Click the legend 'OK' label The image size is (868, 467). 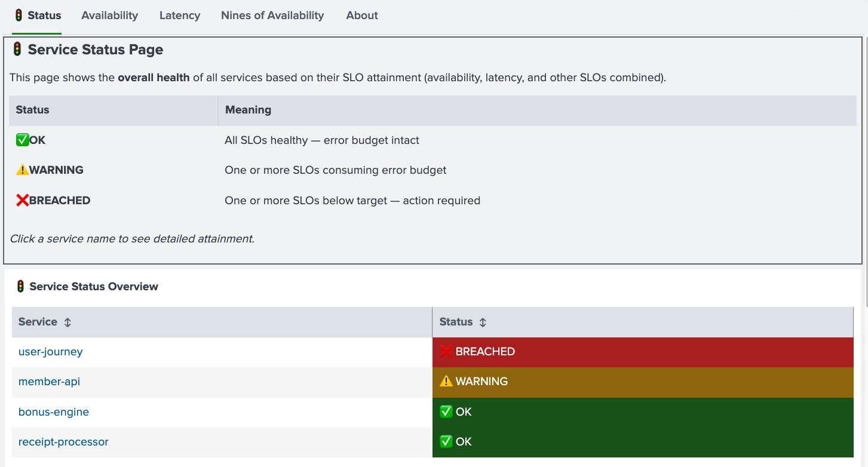click(38, 140)
